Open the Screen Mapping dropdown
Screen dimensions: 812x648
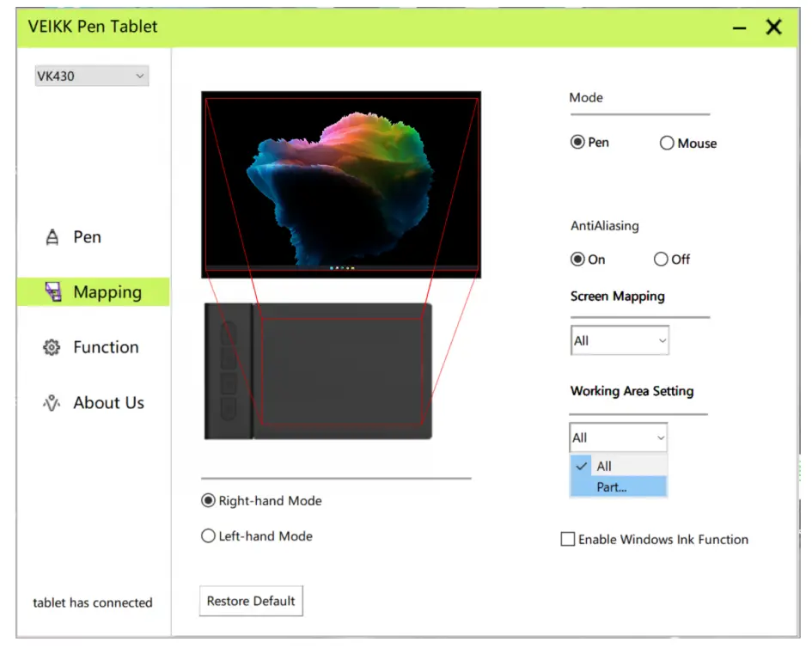pyautogui.click(x=620, y=340)
